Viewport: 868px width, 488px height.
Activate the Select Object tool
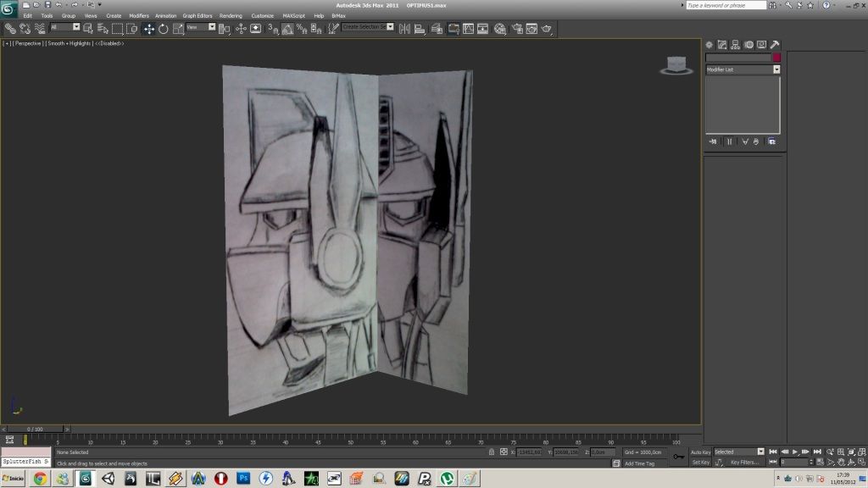[88, 29]
